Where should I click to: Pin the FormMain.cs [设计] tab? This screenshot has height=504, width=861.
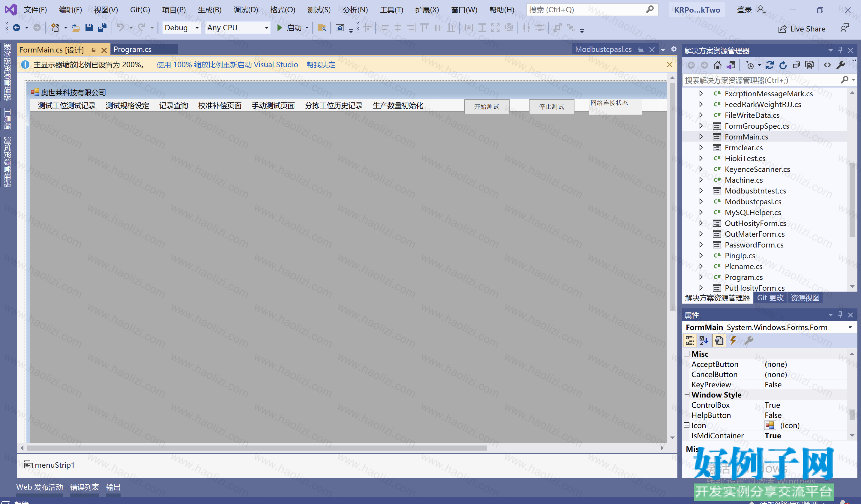[x=93, y=50]
